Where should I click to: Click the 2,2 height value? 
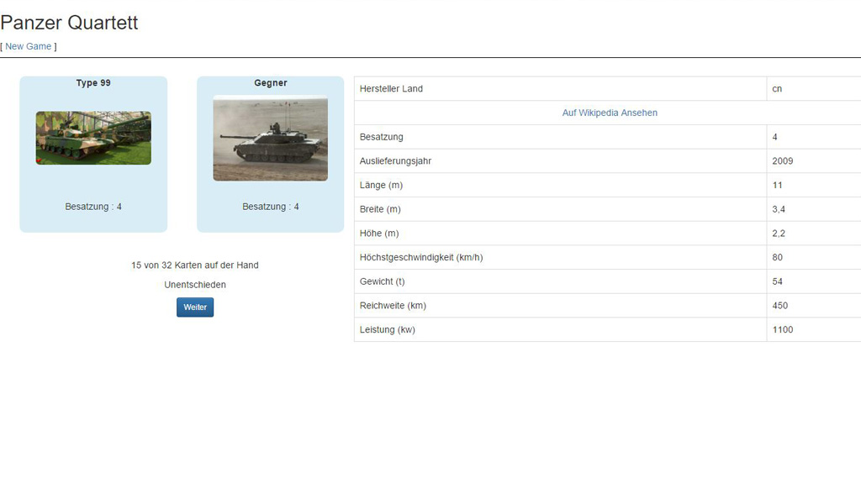click(779, 234)
